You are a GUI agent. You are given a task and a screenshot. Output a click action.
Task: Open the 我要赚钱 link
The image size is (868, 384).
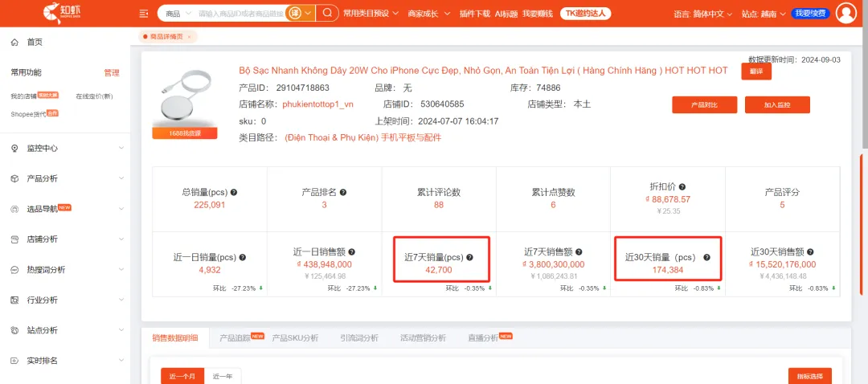538,14
